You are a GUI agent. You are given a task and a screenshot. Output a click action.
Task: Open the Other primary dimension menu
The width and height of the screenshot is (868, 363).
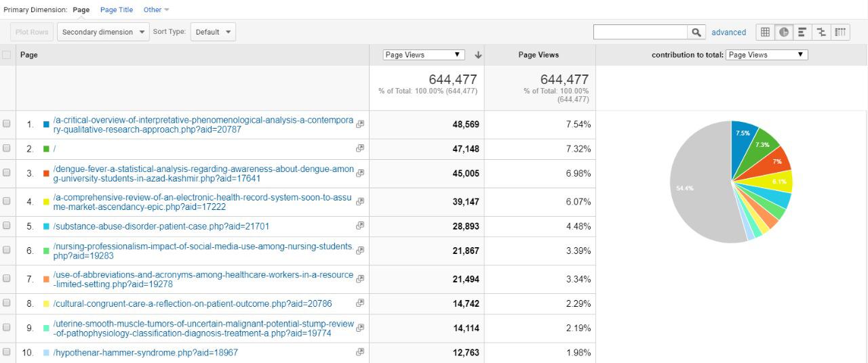point(156,9)
